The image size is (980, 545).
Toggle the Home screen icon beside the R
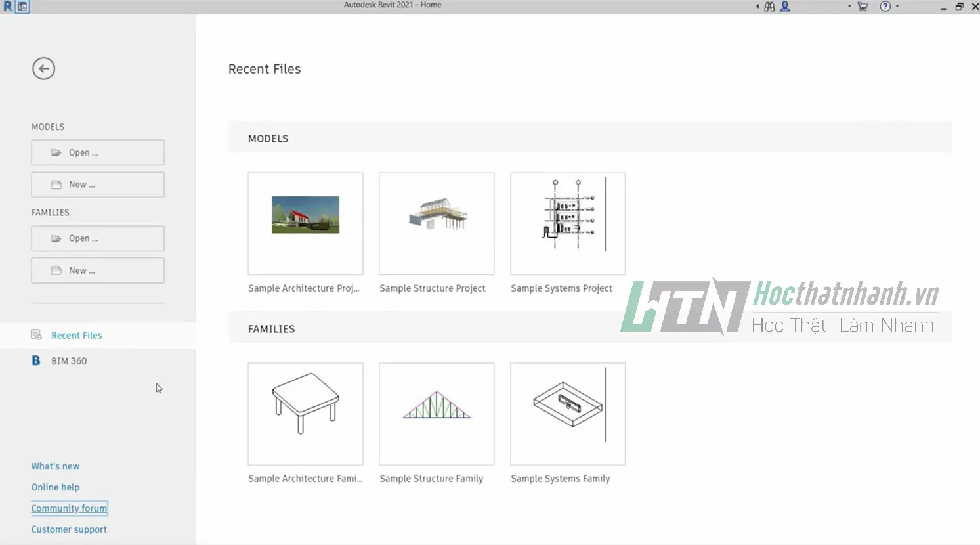(x=22, y=6)
